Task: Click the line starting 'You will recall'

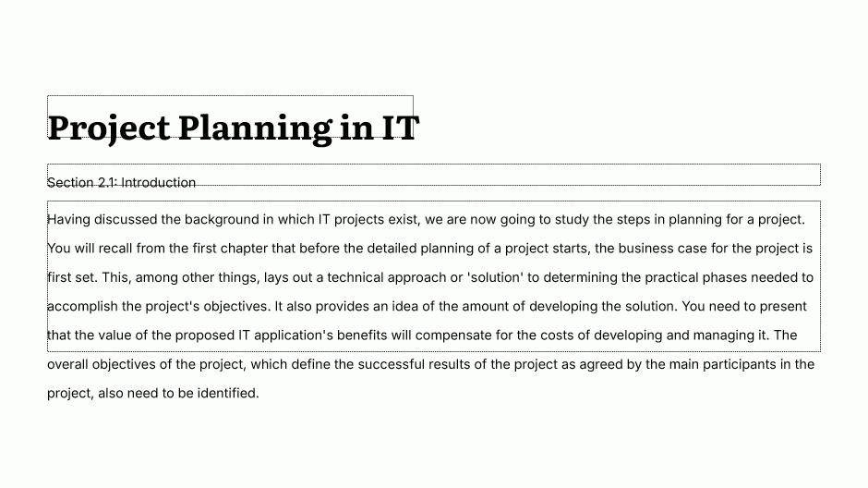Action: (x=429, y=248)
